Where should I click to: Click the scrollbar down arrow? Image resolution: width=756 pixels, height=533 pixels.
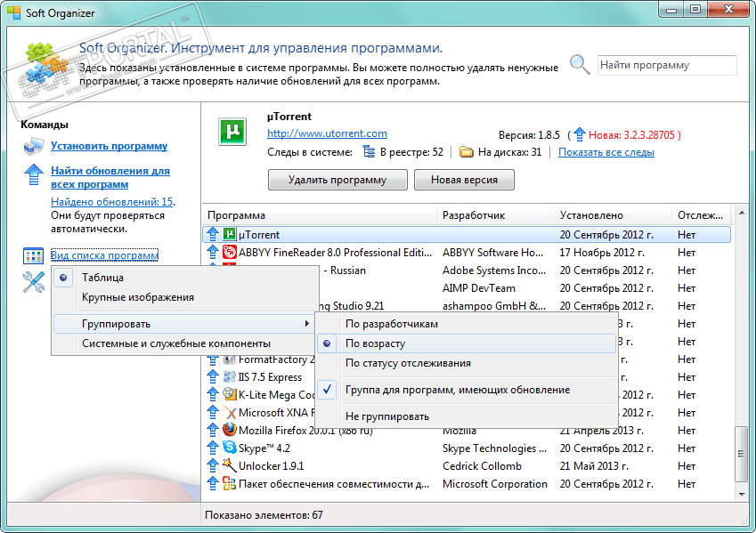[742, 494]
